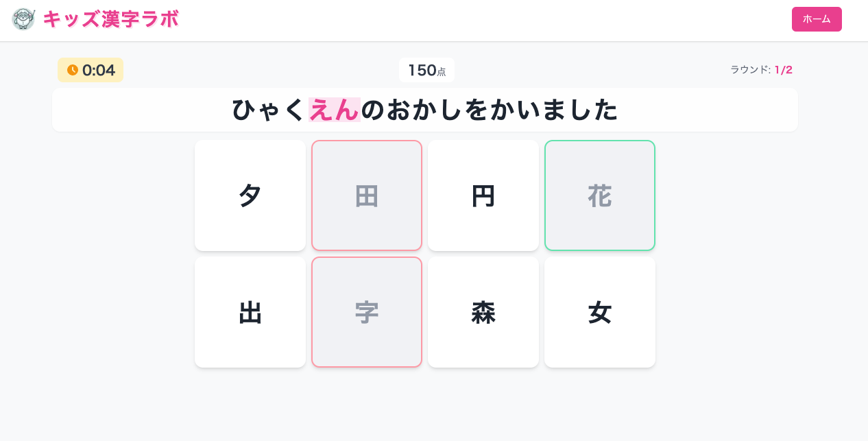Click the 花 kanji card
Image resolution: width=868 pixels, height=441 pixels.
(600, 195)
